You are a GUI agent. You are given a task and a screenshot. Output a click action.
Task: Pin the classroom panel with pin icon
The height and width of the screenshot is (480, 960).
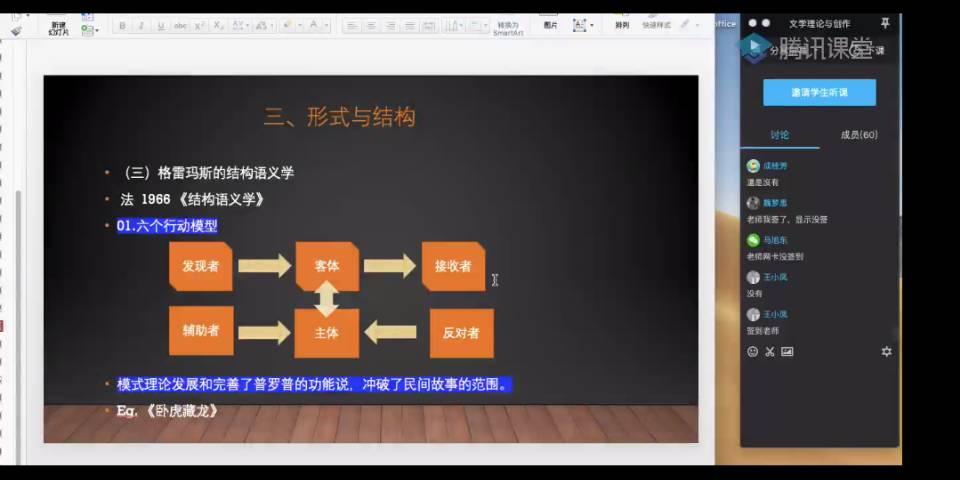coord(885,23)
